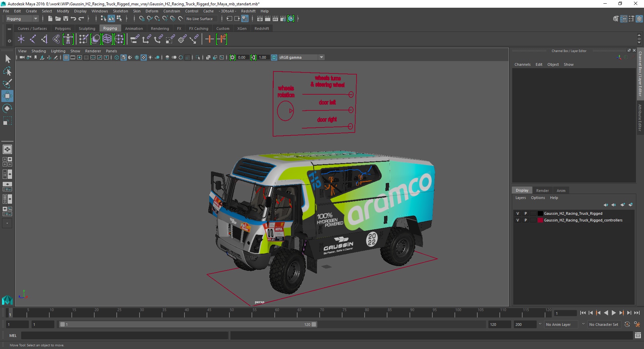Switch to the Anim layer tab
The width and height of the screenshot is (644, 349).
click(x=561, y=191)
